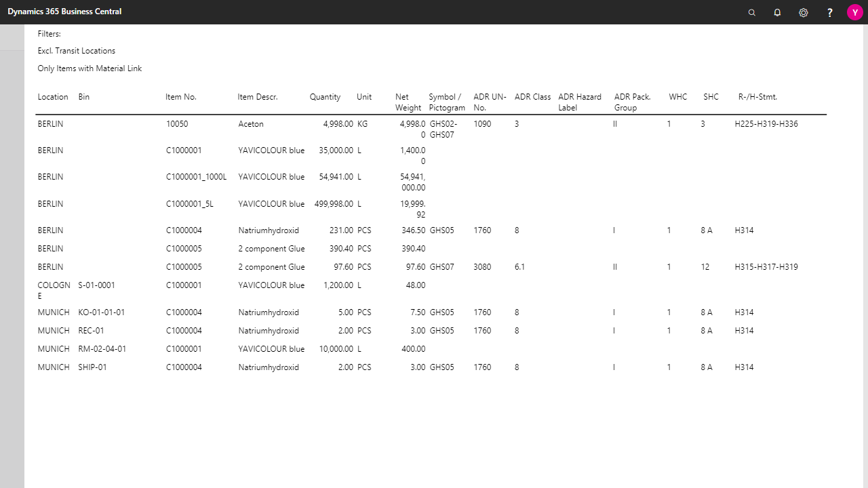Click the Quantity column header
Screen dimensions: 868x488
click(325, 97)
